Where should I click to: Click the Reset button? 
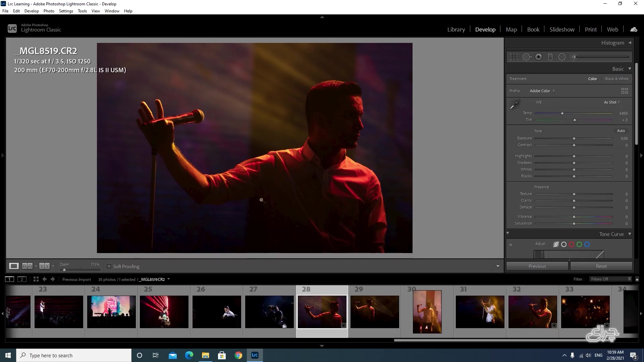[x=601, y=266]
